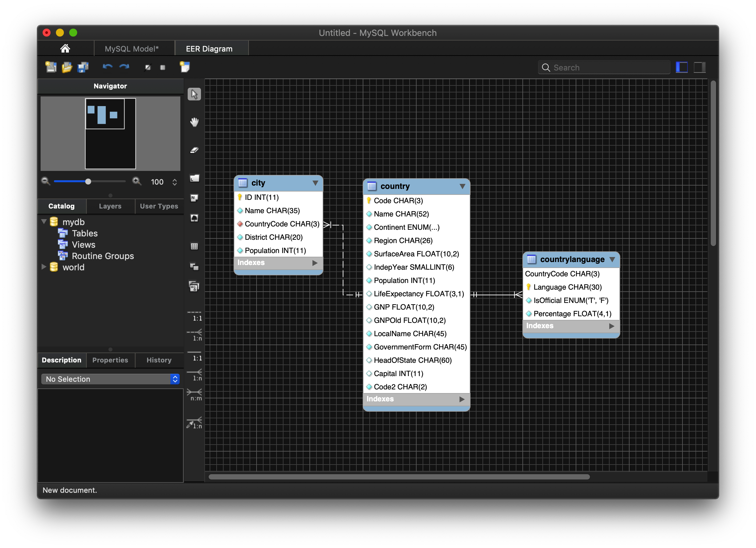Expand the world schema tree node
The width and height of the screenshot is (756, 548).
(44, 267)
